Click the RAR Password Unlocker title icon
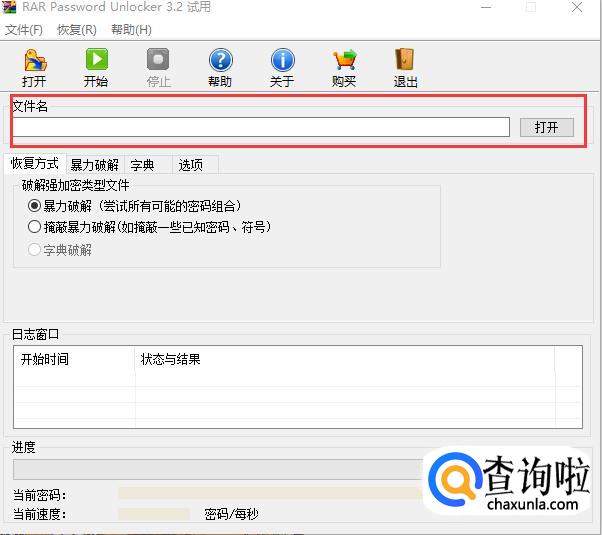602x535 pixels. click(x=8, y=7)
